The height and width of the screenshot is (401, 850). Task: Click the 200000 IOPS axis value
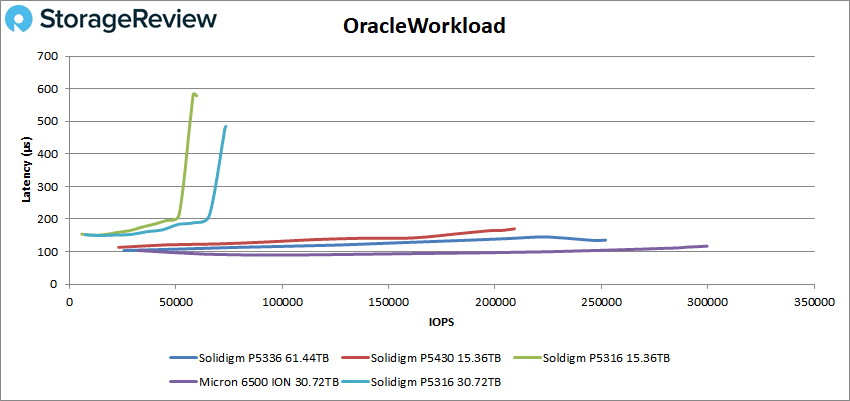click(494, 303)
